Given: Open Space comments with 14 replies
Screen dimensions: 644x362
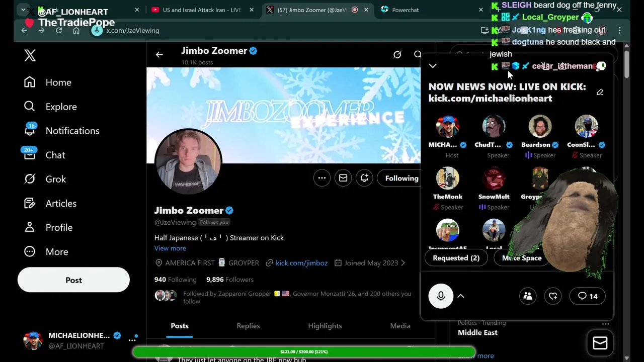Looking at the screenshot, I should coord(587,296).
